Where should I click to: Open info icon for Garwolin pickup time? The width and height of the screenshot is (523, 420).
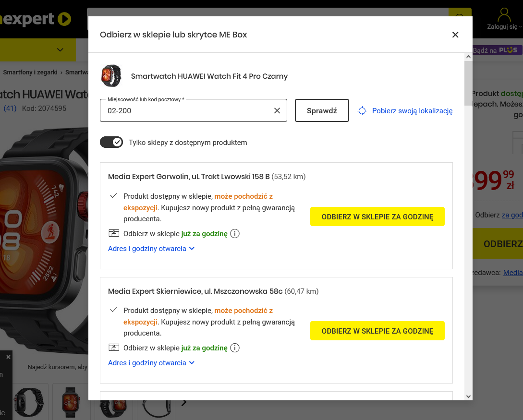[235, 234]
